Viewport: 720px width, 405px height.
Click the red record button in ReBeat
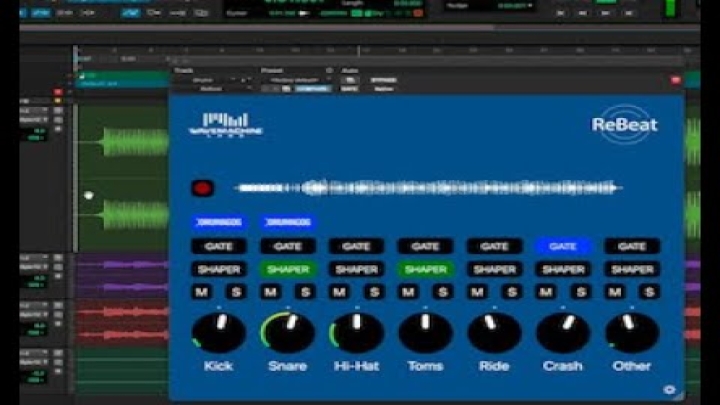202,188
